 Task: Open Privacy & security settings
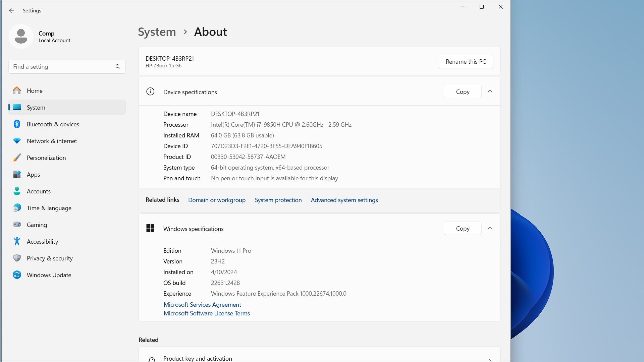67,258
